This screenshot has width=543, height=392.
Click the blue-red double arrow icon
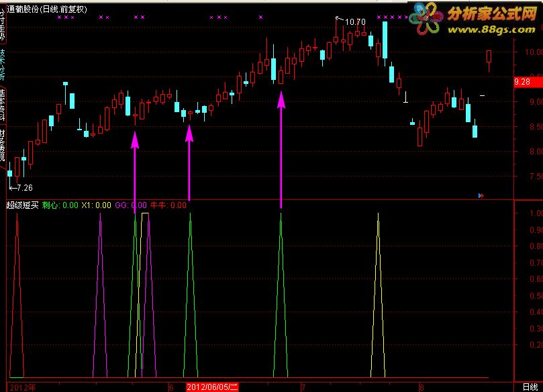(481, 195)
